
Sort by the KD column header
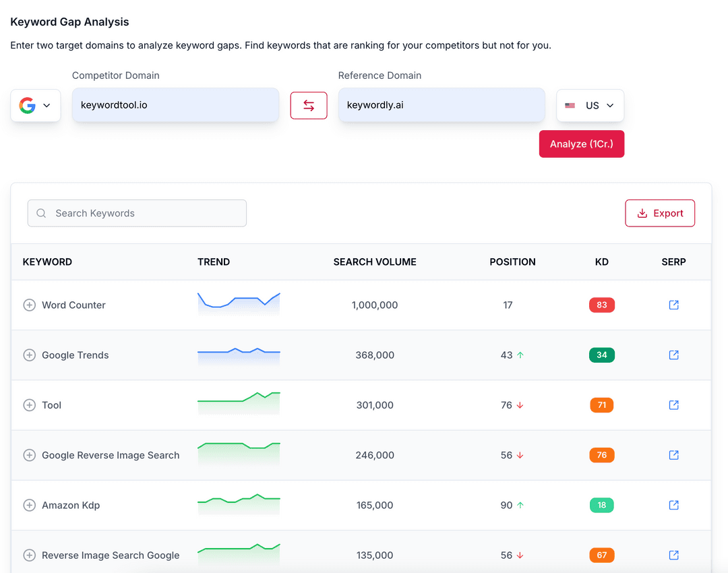click(602, 262)
